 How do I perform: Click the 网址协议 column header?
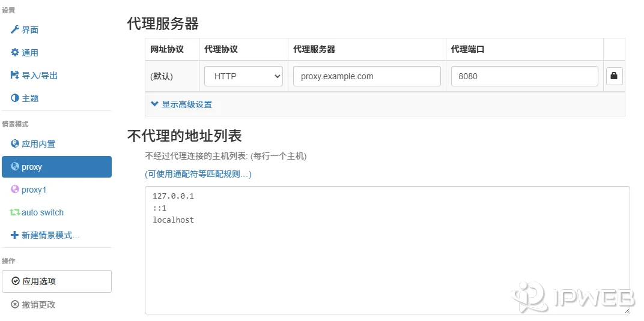point(167,49)
